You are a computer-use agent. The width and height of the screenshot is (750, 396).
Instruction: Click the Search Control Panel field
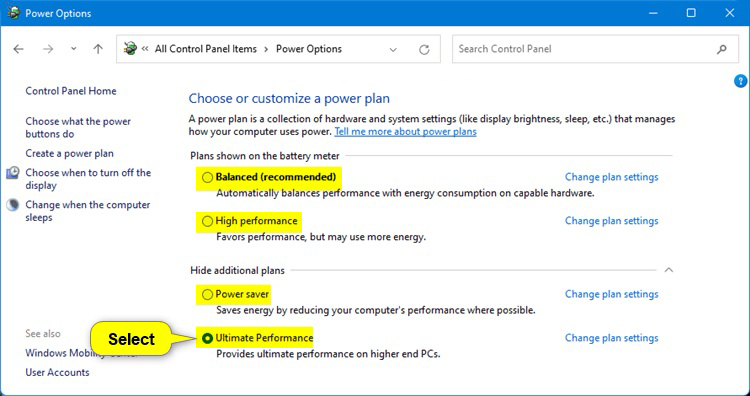(x=595, y=49)
